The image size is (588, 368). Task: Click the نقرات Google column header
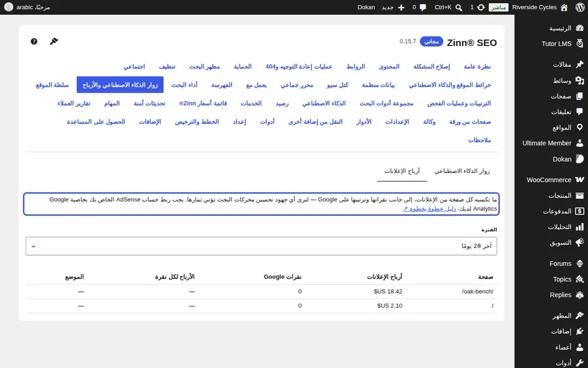tap(283, 277)
